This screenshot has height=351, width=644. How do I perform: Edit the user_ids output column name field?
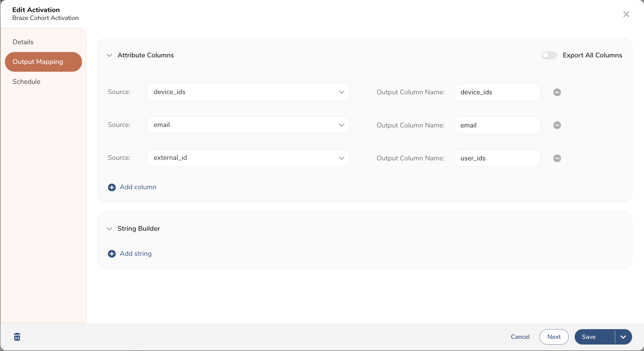click(x=497, y=158)
